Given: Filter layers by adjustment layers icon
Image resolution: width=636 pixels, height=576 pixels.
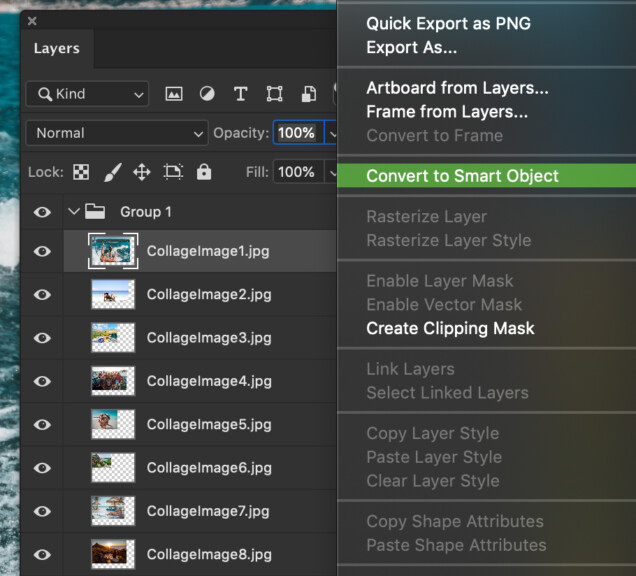Looking at the screenshot, I should (x=207, y=94).
